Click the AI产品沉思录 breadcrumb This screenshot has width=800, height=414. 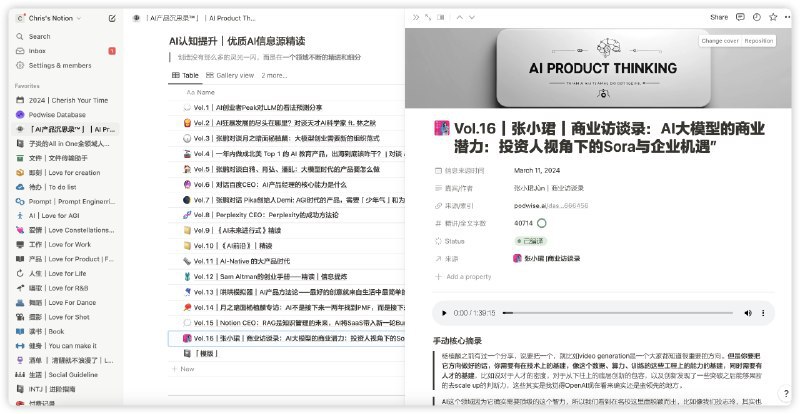(x=173, y=18)
